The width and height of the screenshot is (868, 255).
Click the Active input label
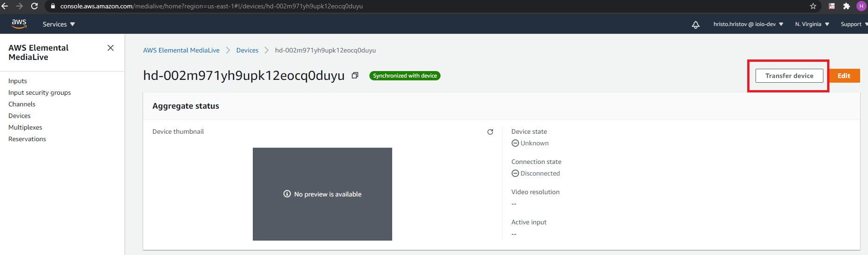point(529,222)
